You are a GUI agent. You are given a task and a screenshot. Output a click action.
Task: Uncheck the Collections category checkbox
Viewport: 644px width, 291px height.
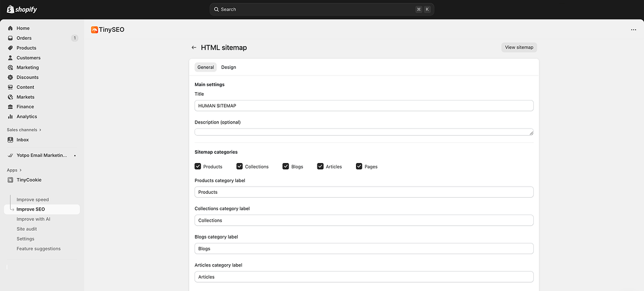(239, 166)
